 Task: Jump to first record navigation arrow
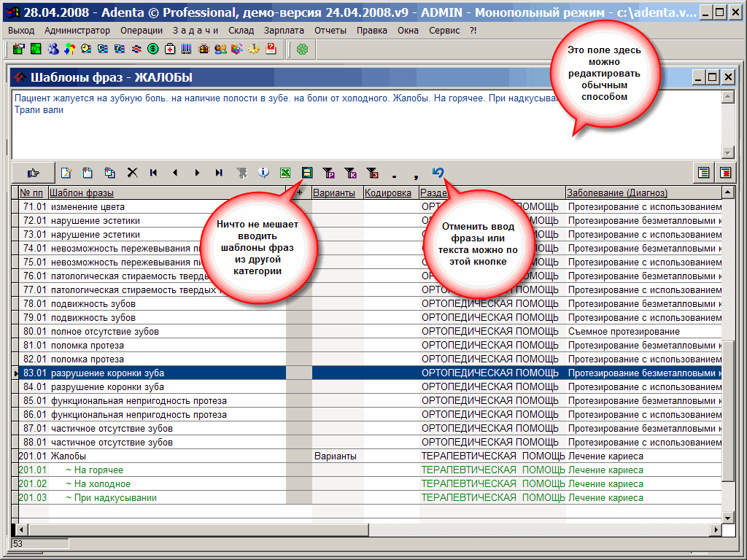(153, 173)
